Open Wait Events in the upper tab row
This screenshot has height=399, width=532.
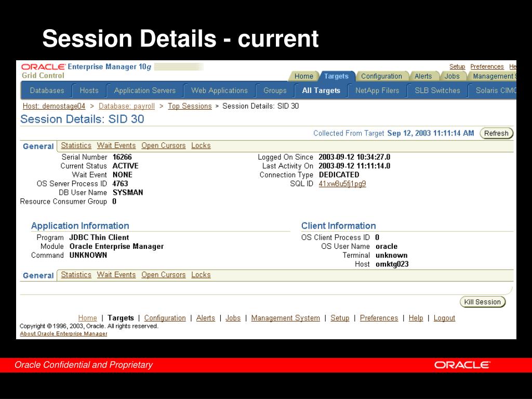click(x=116, y=145)
